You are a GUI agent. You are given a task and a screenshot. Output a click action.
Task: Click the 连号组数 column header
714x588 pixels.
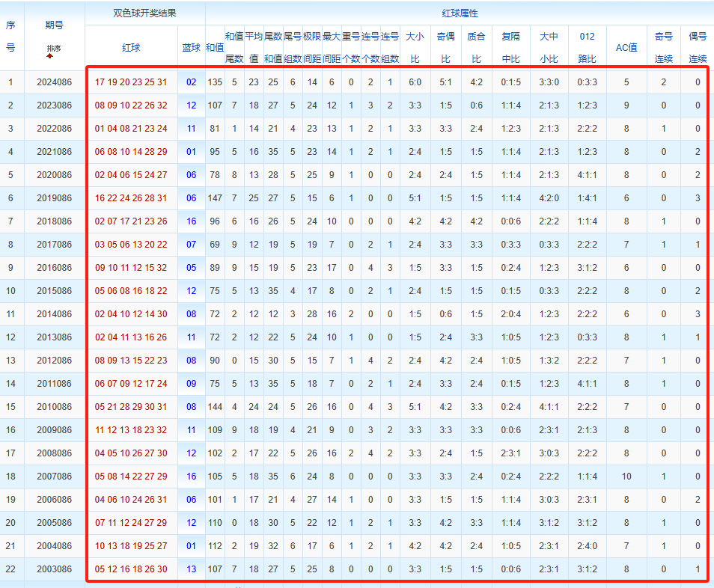pyautogui.click(x=390, y=48)
